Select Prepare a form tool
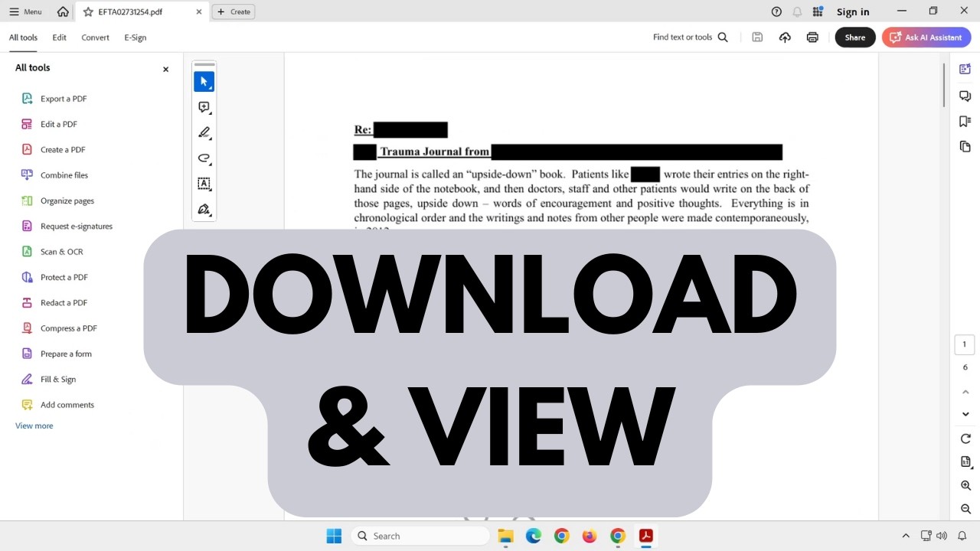The width and height of the screenshot is (980, 551). [x=56, y=354]
